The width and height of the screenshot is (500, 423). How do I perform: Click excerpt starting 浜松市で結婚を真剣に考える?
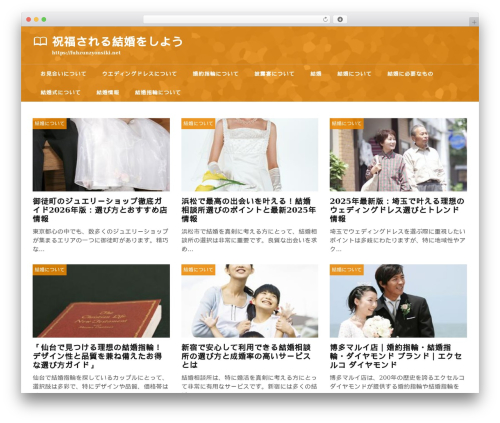coord(249,240)
